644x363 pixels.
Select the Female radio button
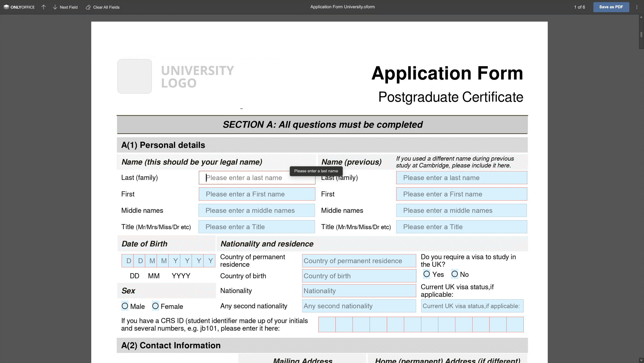click(155, 306)
